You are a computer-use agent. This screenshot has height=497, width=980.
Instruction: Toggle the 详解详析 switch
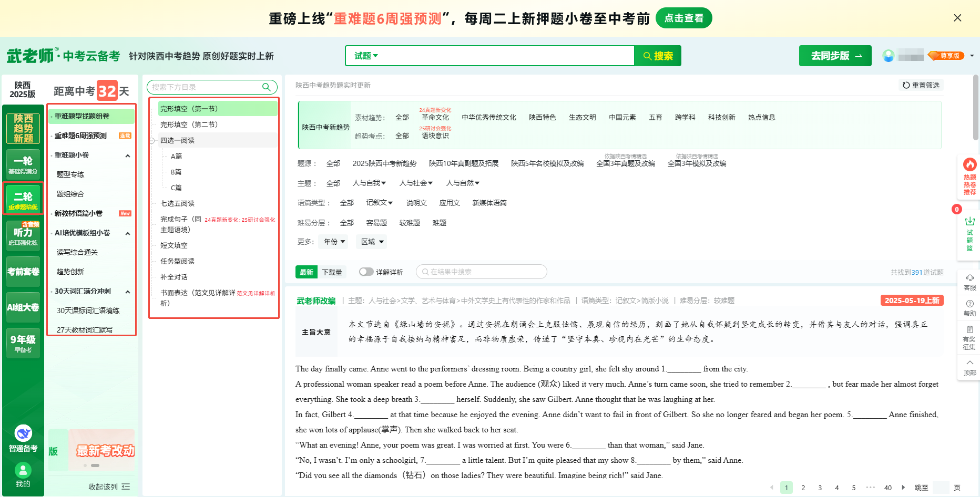(366, 272)
